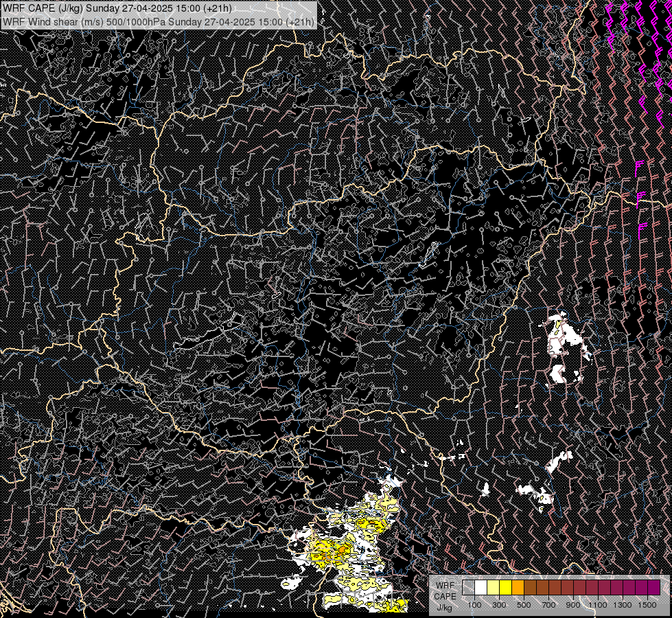The width and height of the screenshot is (672, 618).
Task: Click the 'WRF Wind shear (m/s)' title line
Action: click(x=159, y=22)
